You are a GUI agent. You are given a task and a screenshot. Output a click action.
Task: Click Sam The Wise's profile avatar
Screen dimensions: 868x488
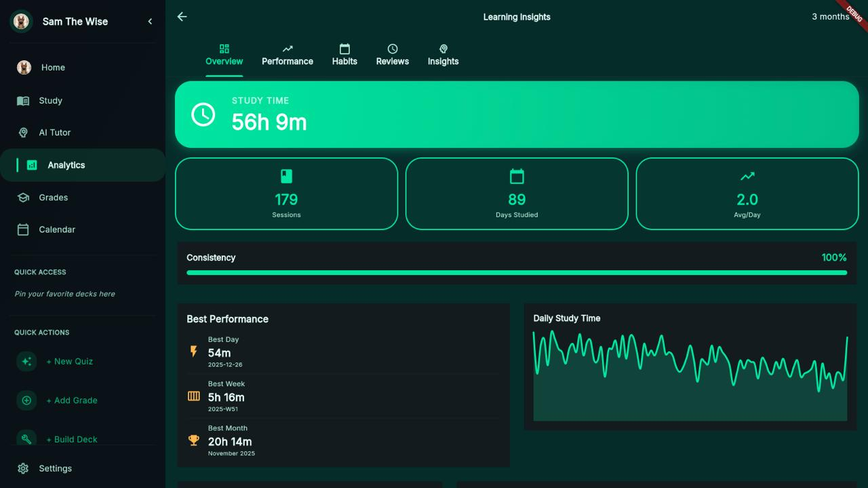click(x=21, y=21)
